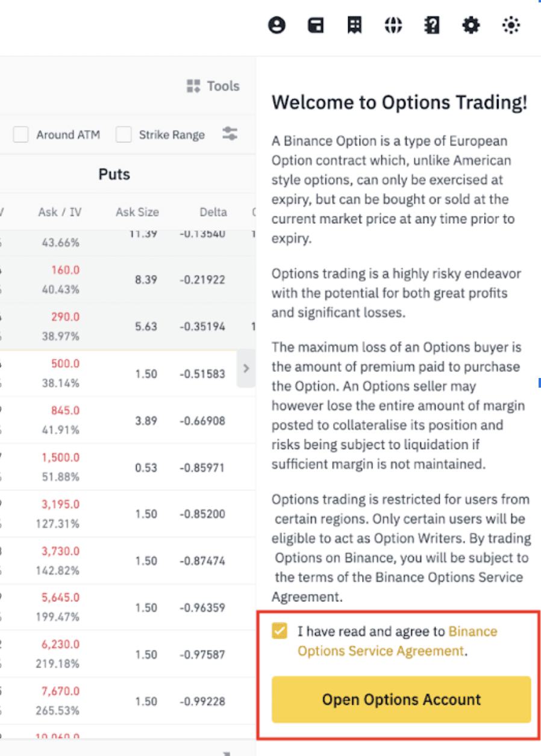
Task: Open the wallet icon in header
Action: click(316, 25)
